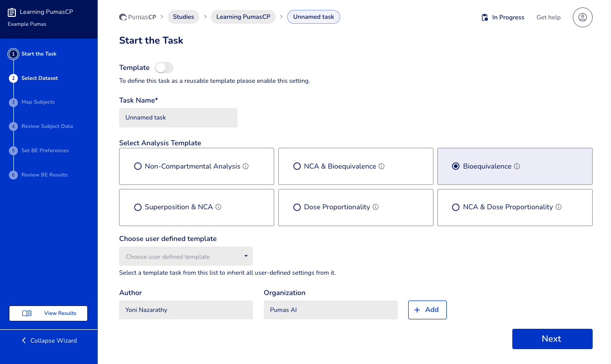This screenshot has width=611, height=364.
Task: Select the Non-Compartmental Analysis radio button
Action: pyautogui.click(x=138, y=167)
